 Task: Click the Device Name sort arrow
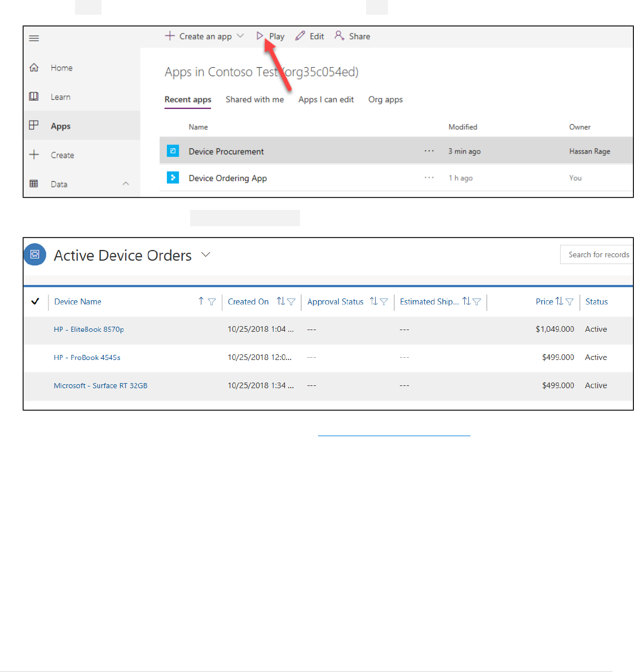(x=201, y=301)
